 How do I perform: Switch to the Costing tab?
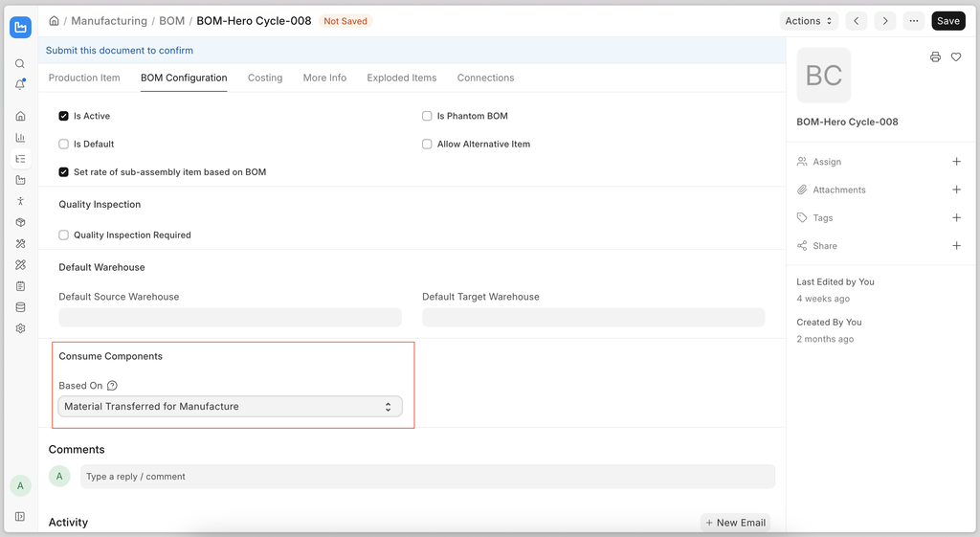pyautogui.click(x=265, y=78)
